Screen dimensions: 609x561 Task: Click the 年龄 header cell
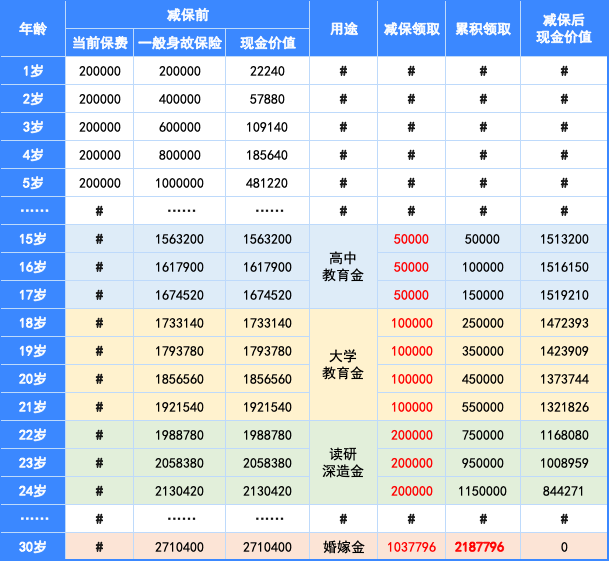[33, 29]
